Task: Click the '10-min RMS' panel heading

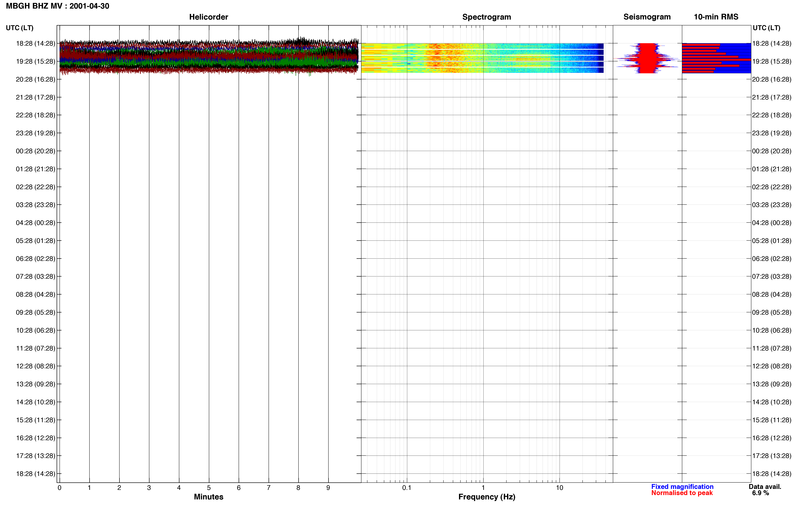Action: coord(716,17)
